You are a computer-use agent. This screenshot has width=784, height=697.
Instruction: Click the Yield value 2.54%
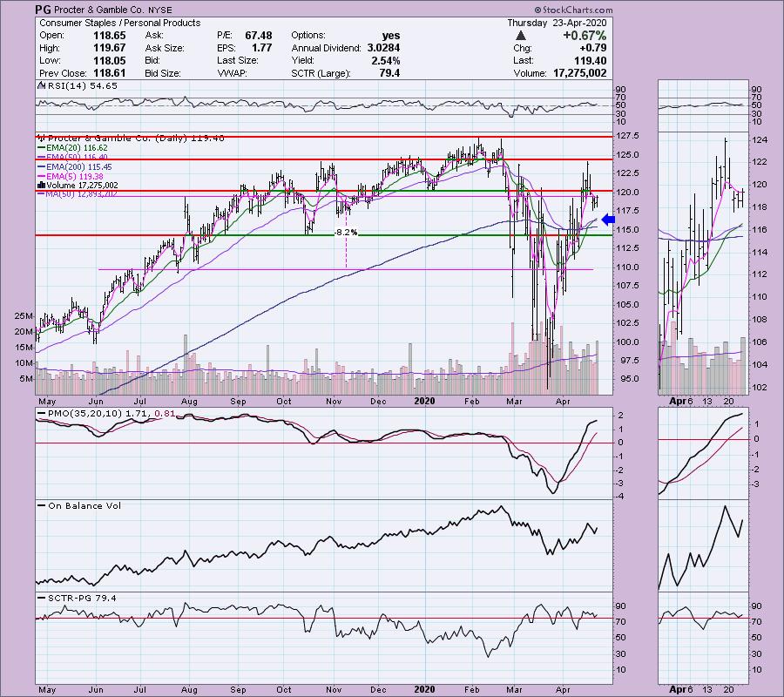point(386,60)
